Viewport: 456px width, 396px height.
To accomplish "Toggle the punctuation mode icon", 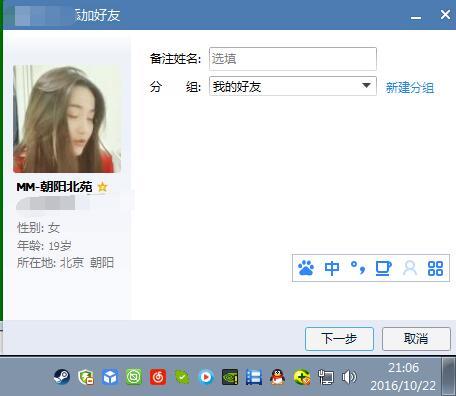I will coord(358,268).
